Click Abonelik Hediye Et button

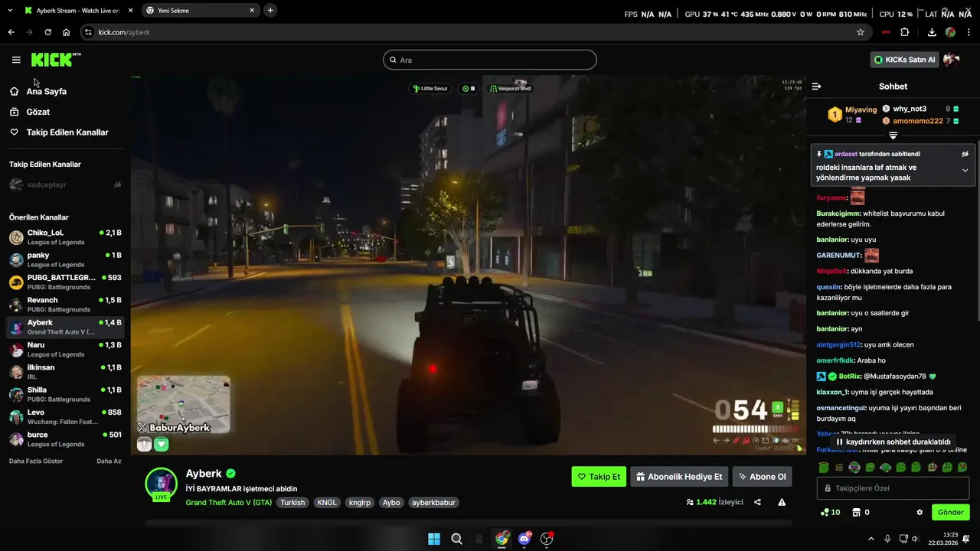pyautogui.click(x=679, y=477)
